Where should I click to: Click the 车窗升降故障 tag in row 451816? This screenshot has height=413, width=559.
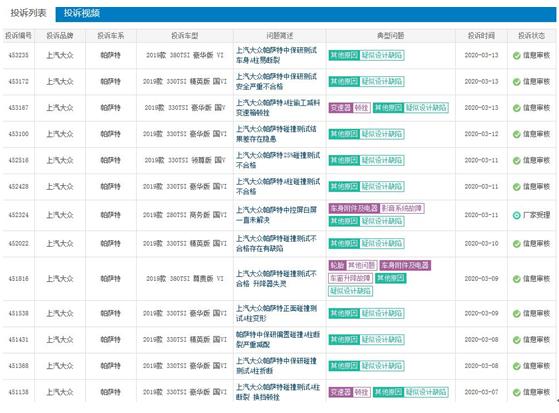pyautogui.click(x=350, y=278)
